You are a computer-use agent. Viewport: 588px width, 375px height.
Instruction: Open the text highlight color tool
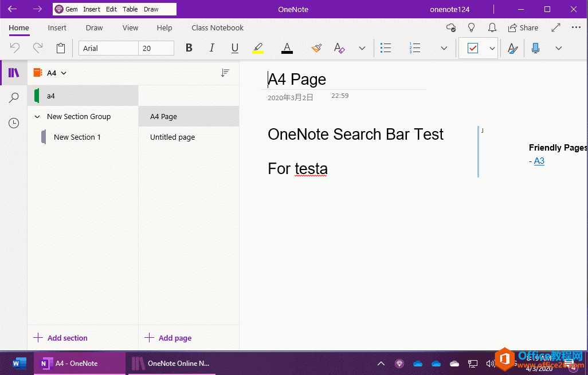(x=257, y=48)
